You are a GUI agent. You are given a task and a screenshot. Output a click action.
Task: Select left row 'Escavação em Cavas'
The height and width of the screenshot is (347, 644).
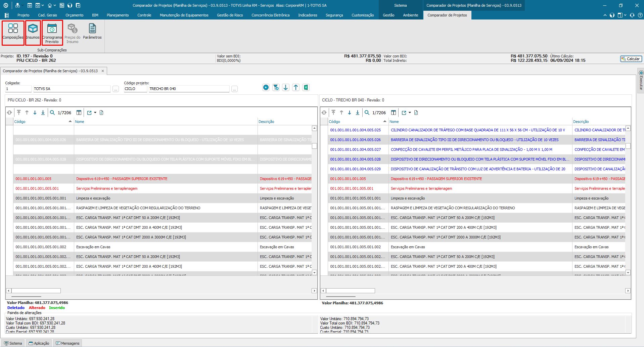tap(163, 247)
